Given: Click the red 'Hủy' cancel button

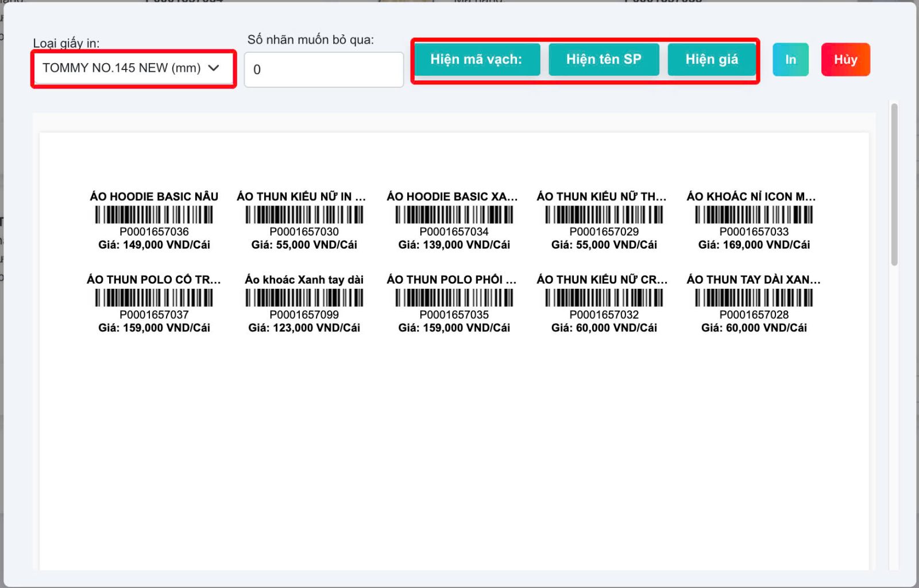Looking at the screenshot, I should (x=845, y=60).
